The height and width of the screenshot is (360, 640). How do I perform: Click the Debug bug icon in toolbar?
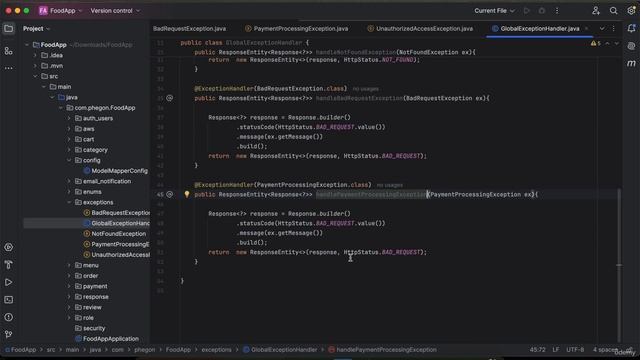coord(542,11)
